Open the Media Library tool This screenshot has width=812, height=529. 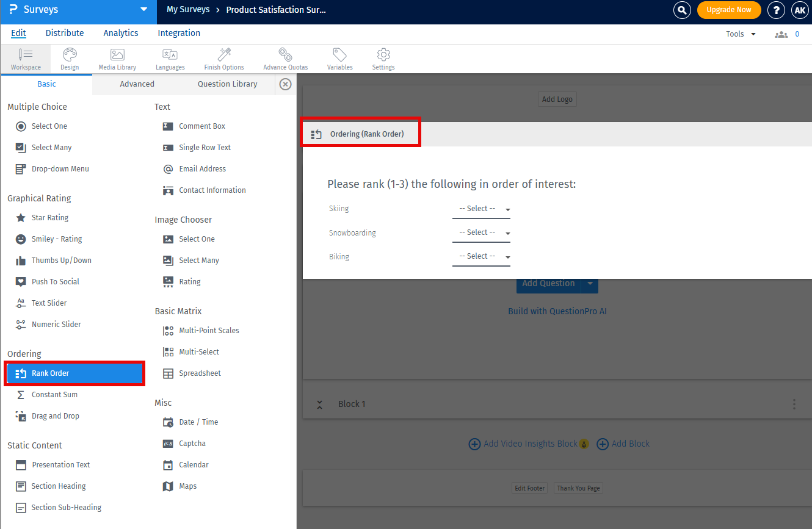117,59
